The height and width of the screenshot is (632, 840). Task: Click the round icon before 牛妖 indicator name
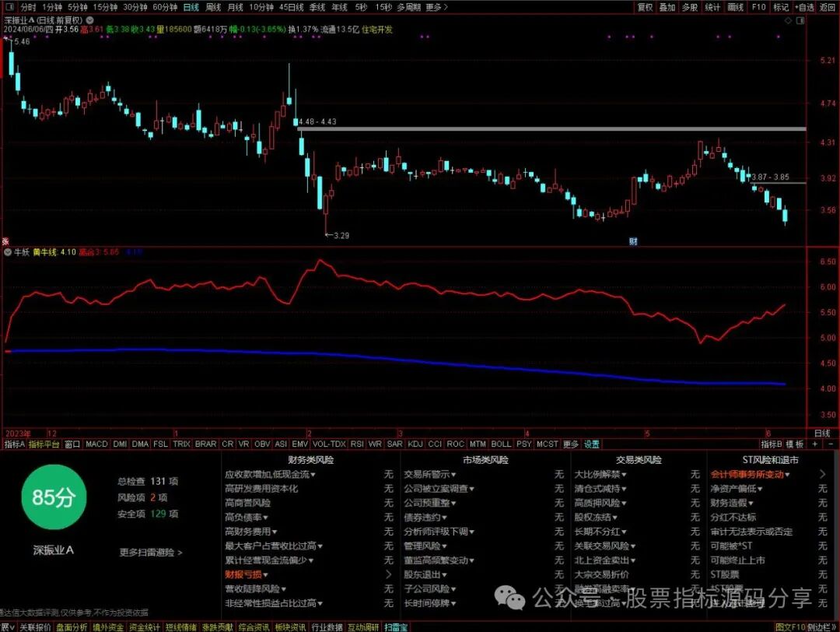8,252
